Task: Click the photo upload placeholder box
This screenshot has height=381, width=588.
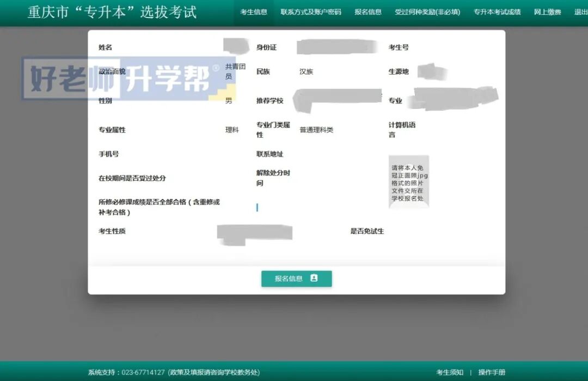Action: [x=408, y=183]
